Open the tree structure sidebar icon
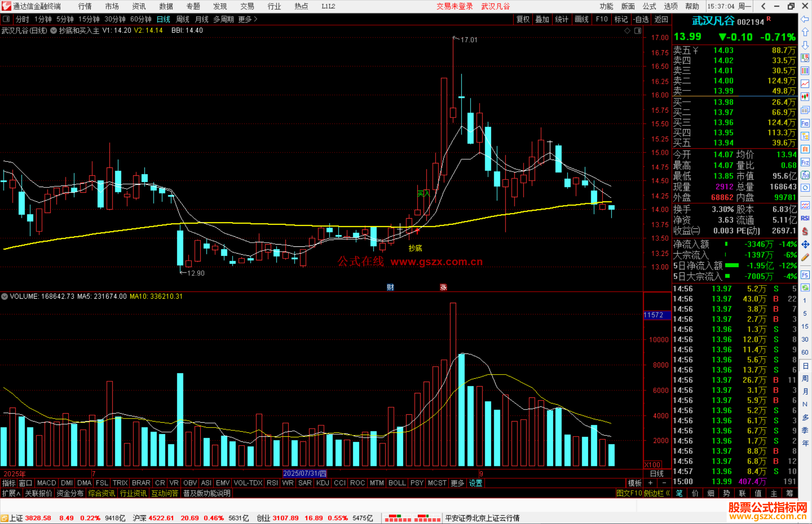 [x=805, y=136]
